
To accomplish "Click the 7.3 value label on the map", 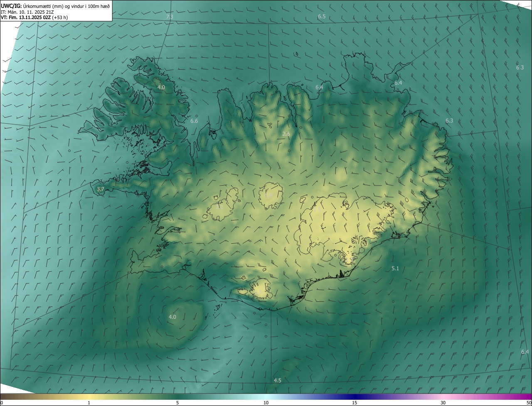I will click(x=170, y=17).
